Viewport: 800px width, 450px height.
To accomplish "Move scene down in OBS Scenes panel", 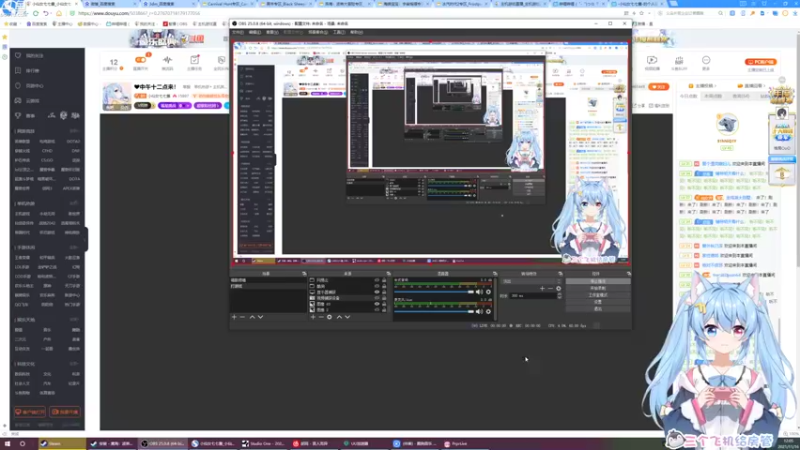I will click(x=260, y=317).
